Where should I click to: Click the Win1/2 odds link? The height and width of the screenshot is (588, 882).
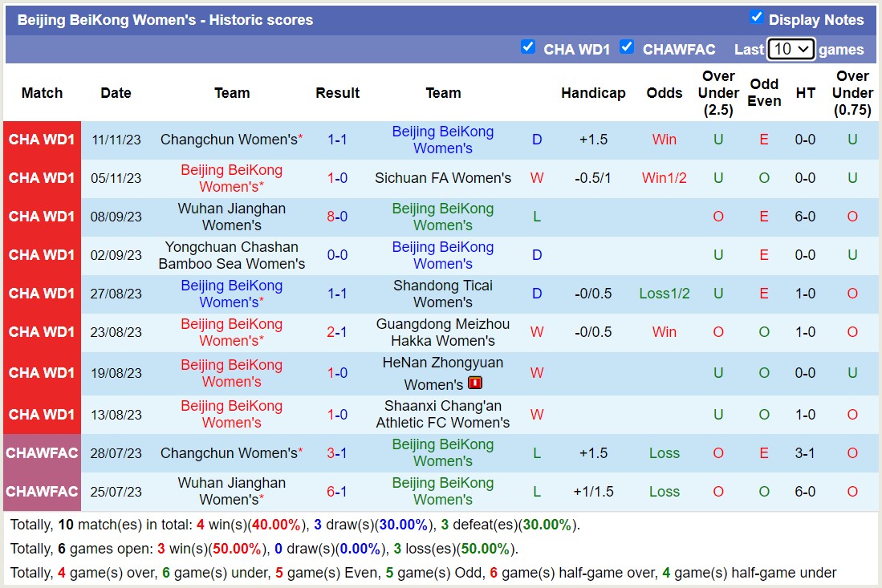(x=664, y=178)
